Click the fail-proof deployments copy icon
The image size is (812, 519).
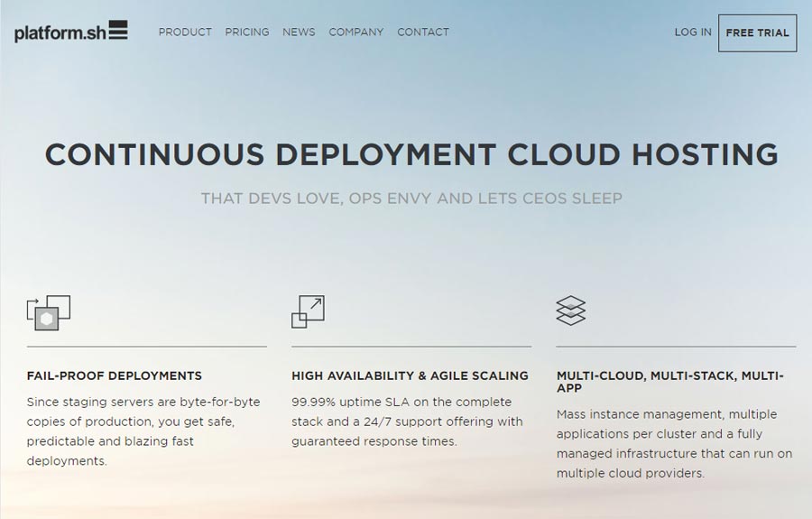click(x=48, y=313)
